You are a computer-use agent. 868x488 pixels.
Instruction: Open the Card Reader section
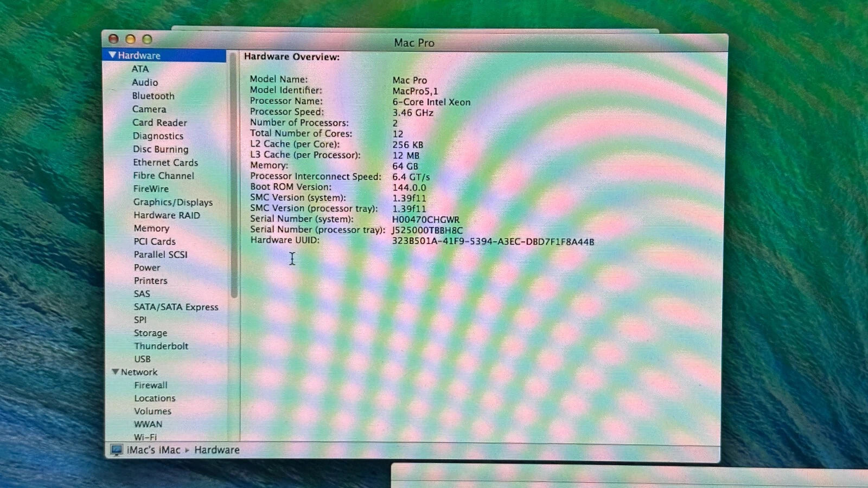click(x=159, y=123)
